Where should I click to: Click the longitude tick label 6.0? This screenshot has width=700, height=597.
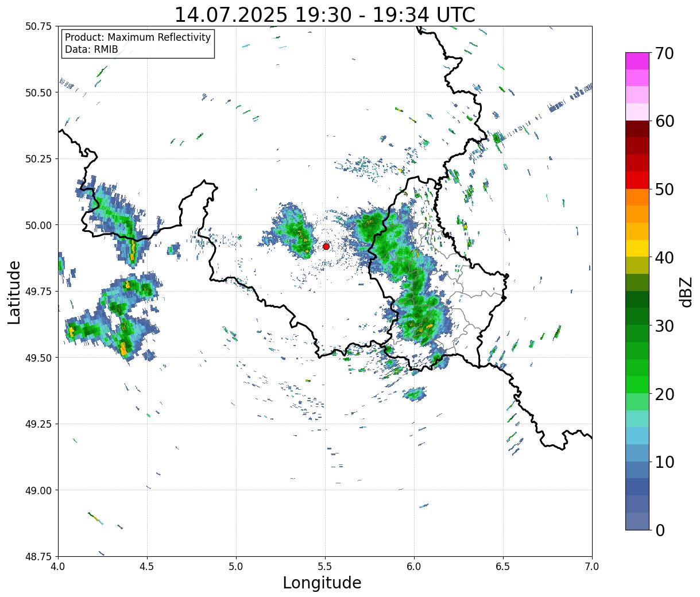(414, 567)
